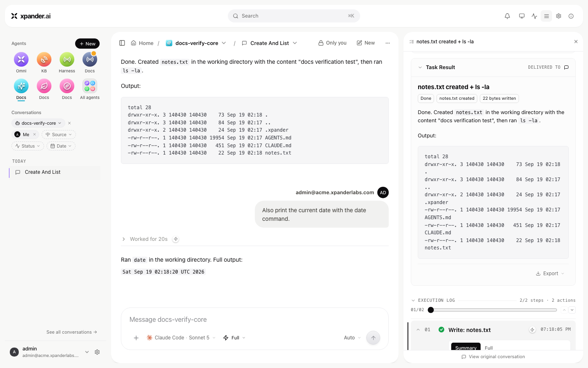This screenshot has height=368, width=588.
Task: Open the Date filter dropdown
Action: click(61, 146)
